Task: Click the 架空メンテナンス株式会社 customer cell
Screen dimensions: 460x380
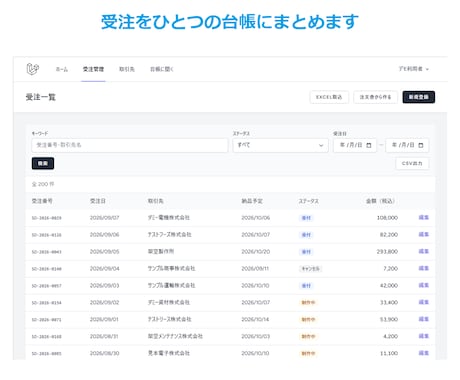Action: click(x=175, y=336)
